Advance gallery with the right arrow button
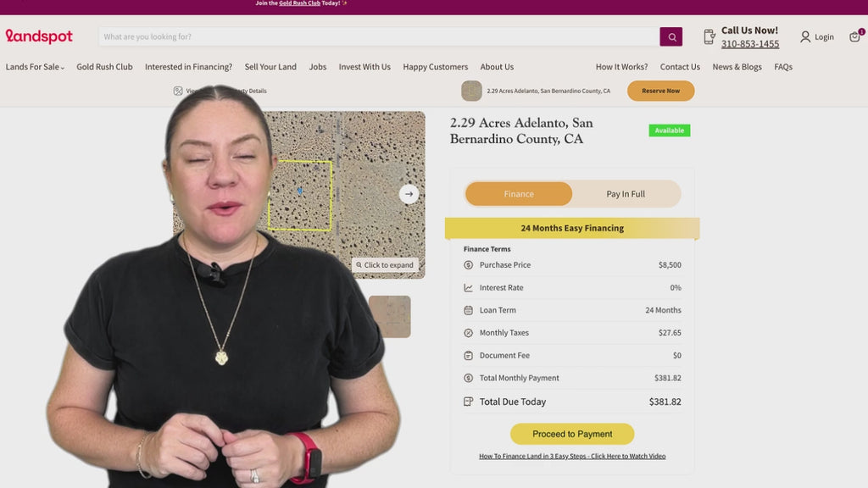This screenshot has width=868, height=488. point(409,194)
